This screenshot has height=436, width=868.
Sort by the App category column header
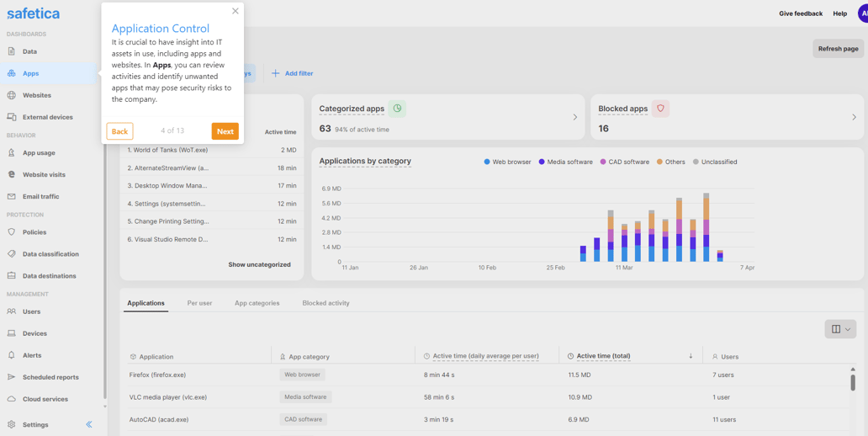click(304, 357)
